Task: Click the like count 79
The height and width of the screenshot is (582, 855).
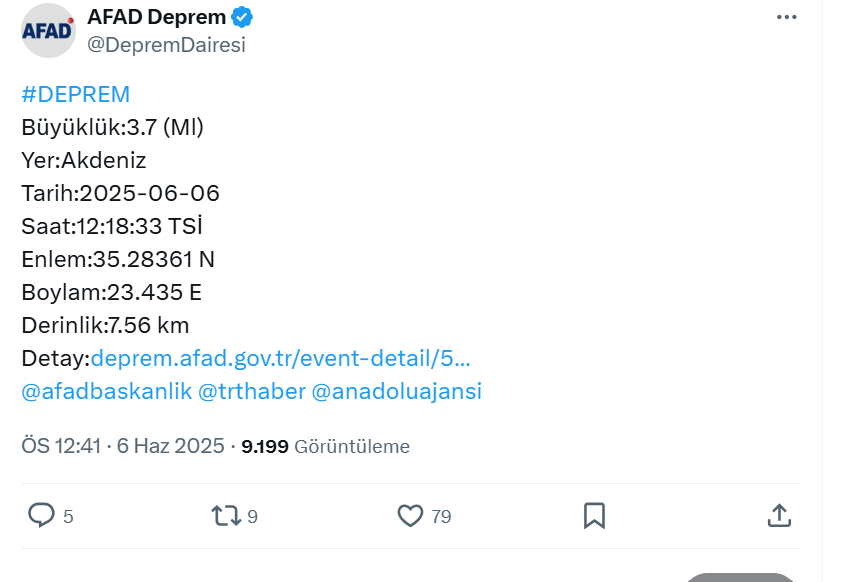Action: 441,517
